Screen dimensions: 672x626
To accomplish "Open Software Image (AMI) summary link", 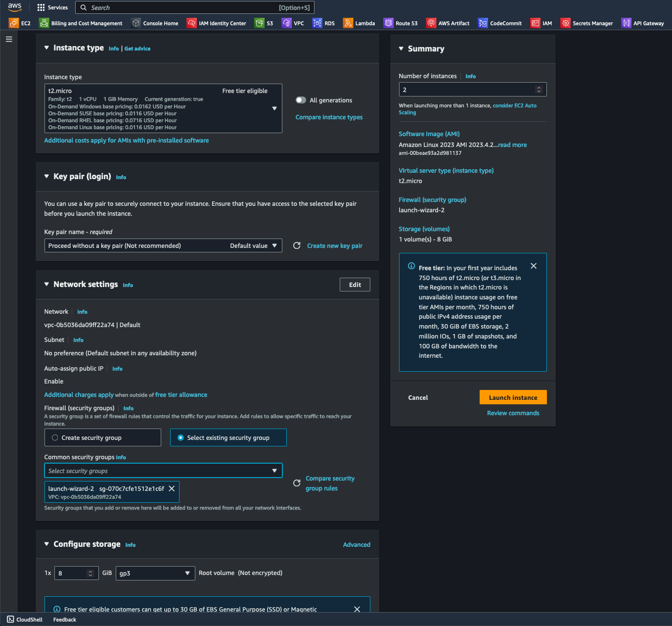I will point(429,134).
